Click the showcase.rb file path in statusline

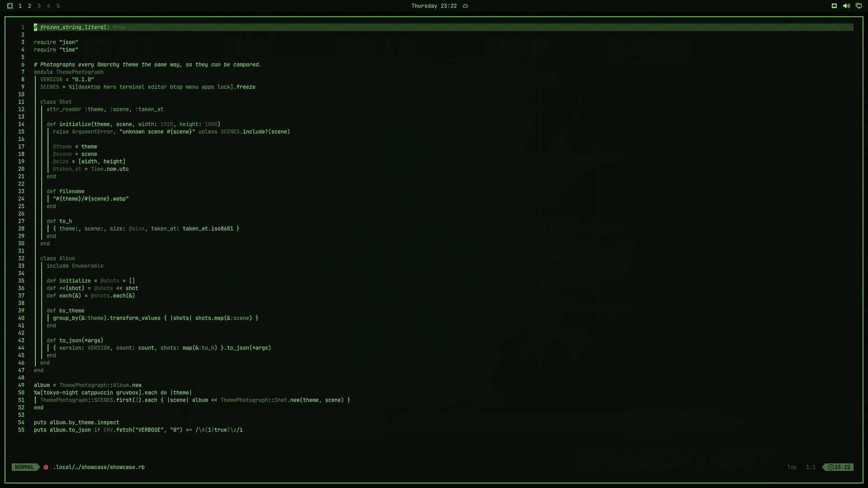click(99, 467)
